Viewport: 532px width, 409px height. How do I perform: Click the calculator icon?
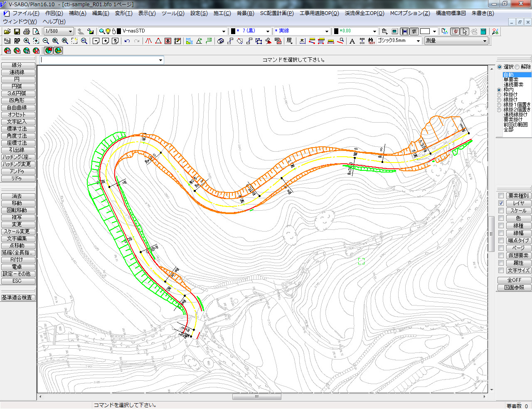click(483, 31)
